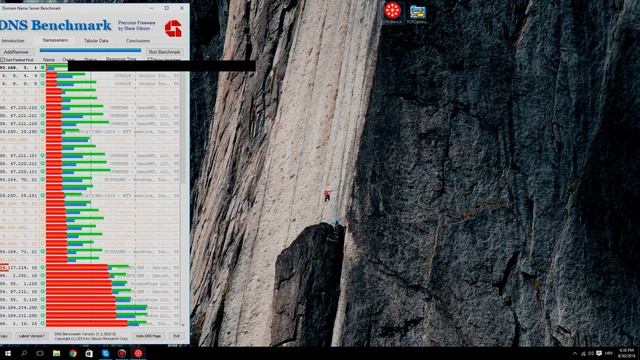
Task: Switch to the Introduction tab
Action: pyautogui.click(x=13, y=41)
